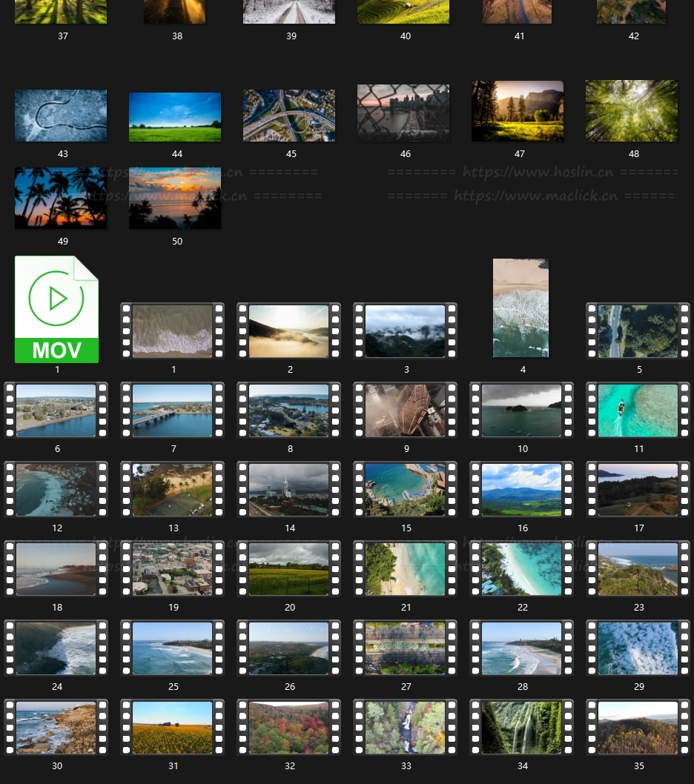Open video 15 of busy swimming cove
The height and width of the screenshot is (784, 694).
(406, 489)
